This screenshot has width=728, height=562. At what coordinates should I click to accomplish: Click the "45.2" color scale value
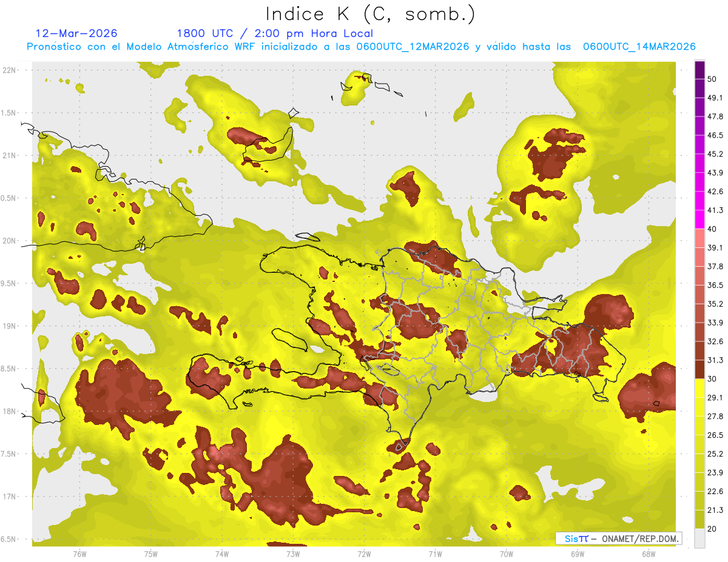(715, 154)
